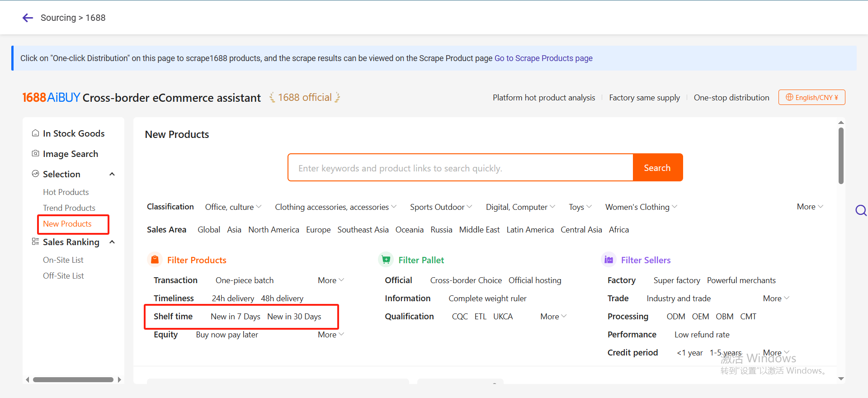Click the Filter Pallet cart icon
The width and height of the screenshot is (868, 398).
pos(386,260)
